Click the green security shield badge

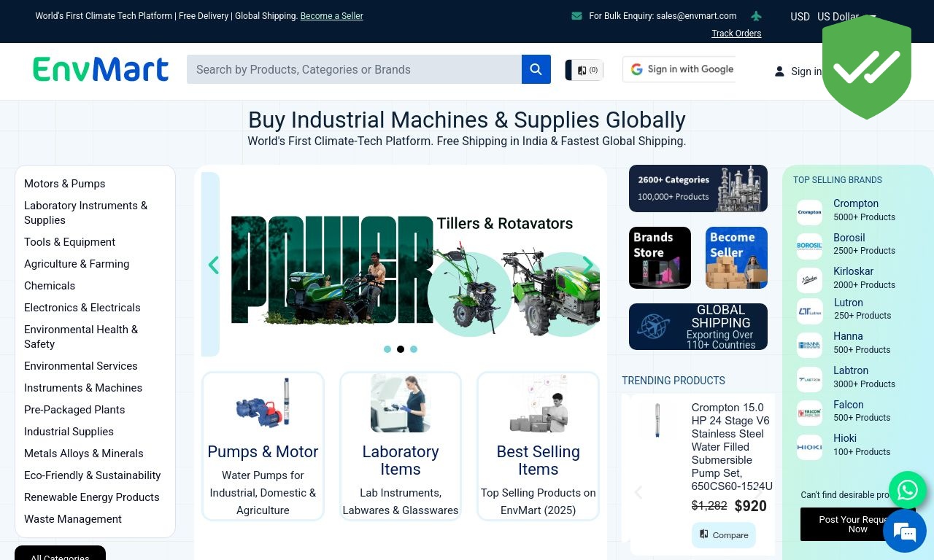pos(867,67)
